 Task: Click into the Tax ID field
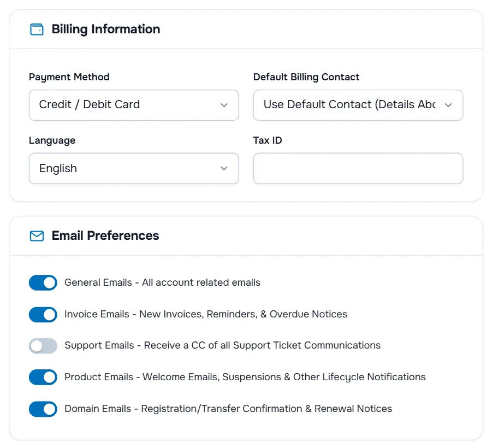point(358,168)
